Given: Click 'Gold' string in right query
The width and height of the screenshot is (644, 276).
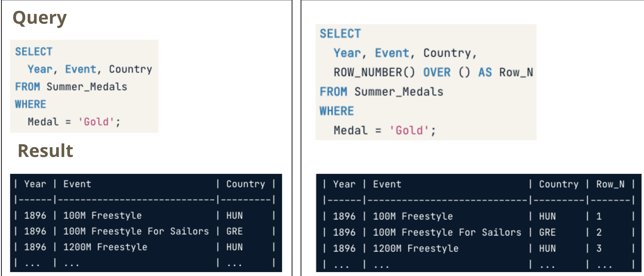Looking at the screenshot, I should point(409,130).
